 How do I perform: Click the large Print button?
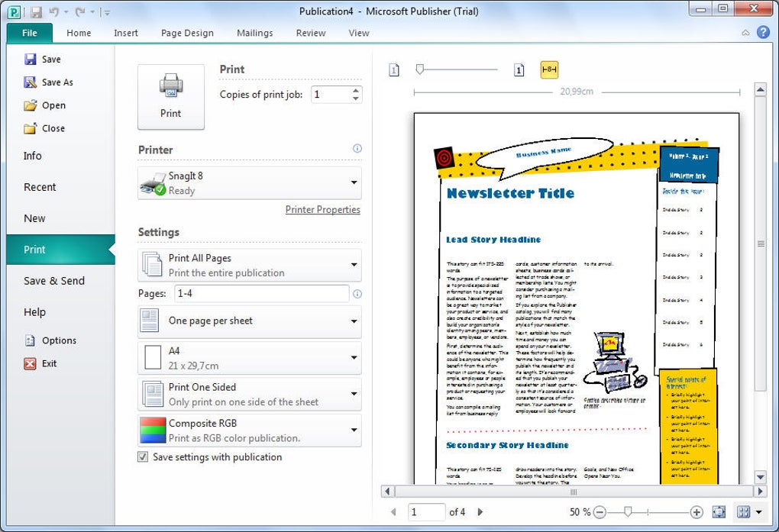(x=171, y=97)
